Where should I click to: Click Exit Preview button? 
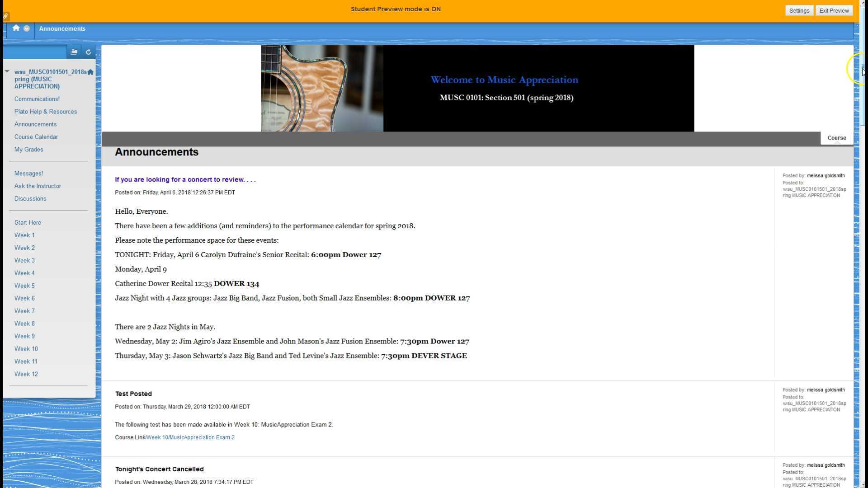tap(834, 10)
